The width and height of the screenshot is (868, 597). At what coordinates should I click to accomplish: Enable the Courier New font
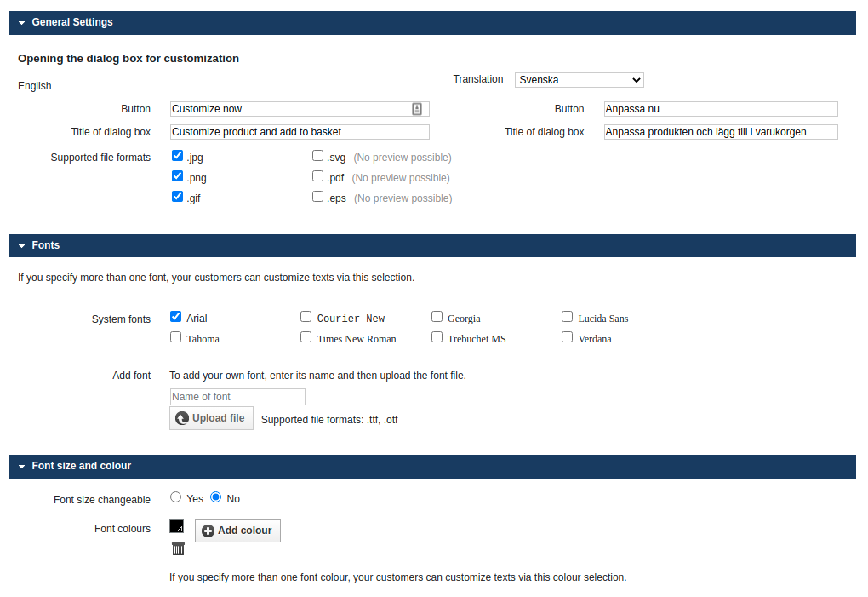click(x=306, y=317)
